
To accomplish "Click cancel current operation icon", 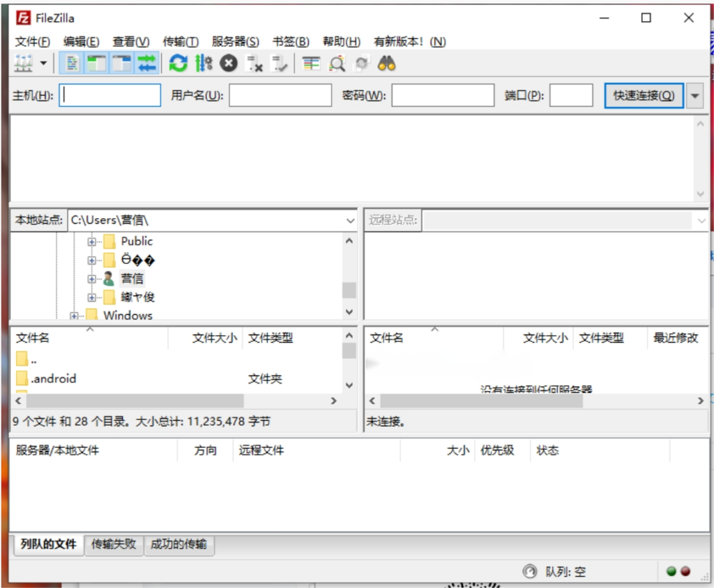I will click(229, 64).
